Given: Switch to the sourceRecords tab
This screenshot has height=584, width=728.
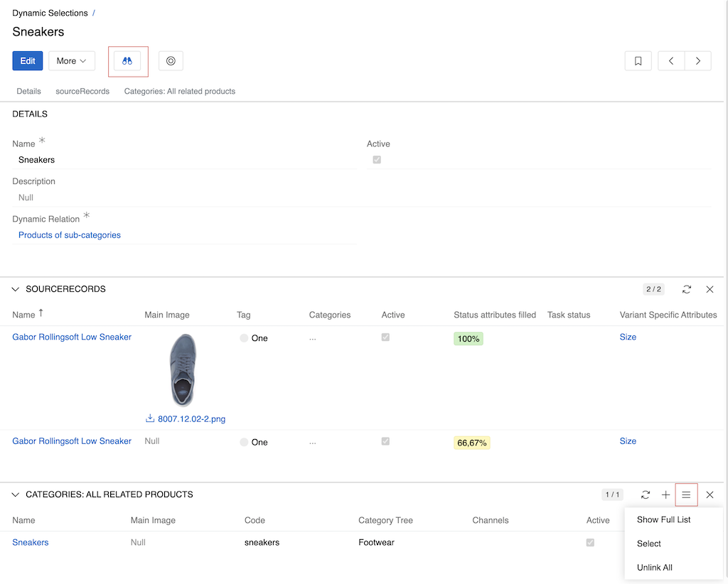Looking at the screenshot, I should click(x=82, y=91).
